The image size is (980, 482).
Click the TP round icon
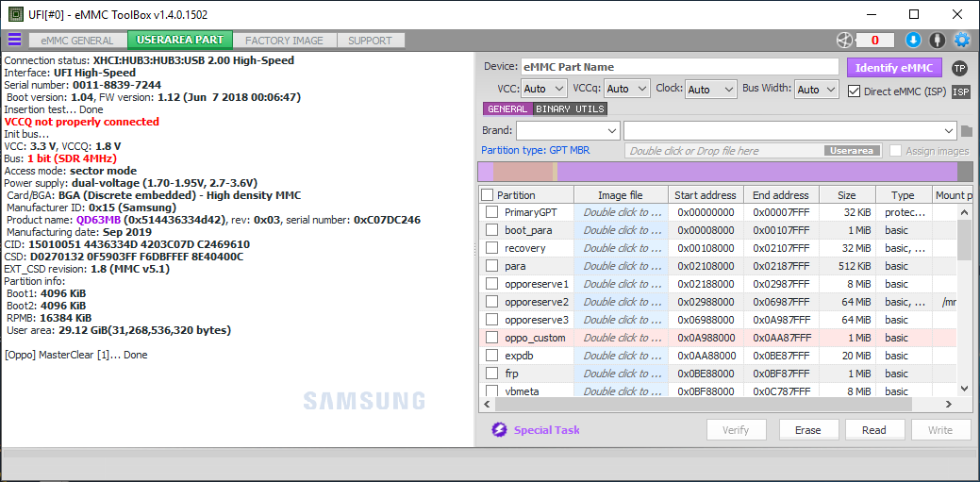coord(958,68)
